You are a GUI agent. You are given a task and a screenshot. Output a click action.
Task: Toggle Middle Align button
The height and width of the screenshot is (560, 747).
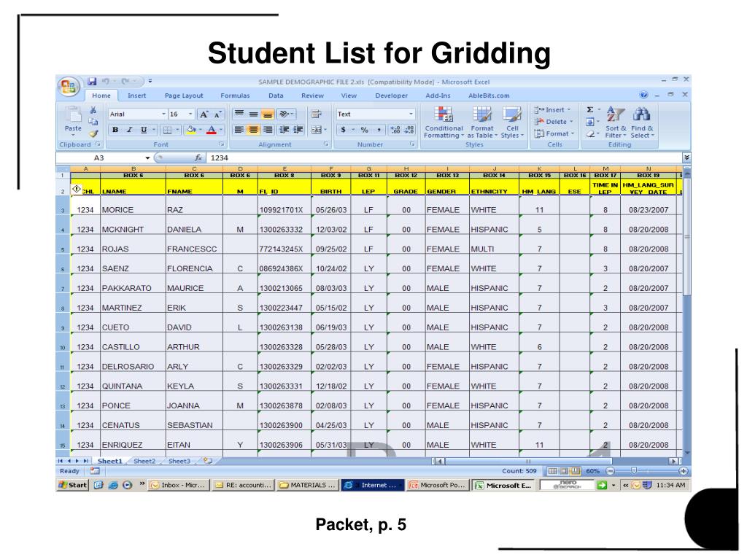pos(254,114)
